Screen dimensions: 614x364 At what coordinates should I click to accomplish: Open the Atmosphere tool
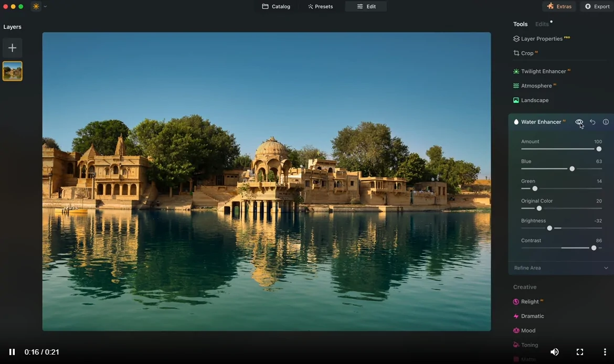(536, 86)
